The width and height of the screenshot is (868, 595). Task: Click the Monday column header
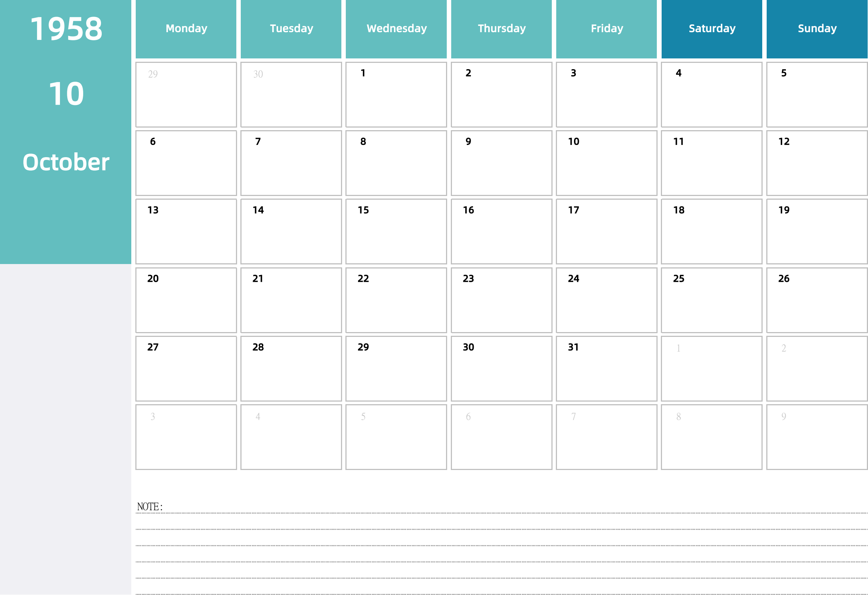tap(186, 29)
